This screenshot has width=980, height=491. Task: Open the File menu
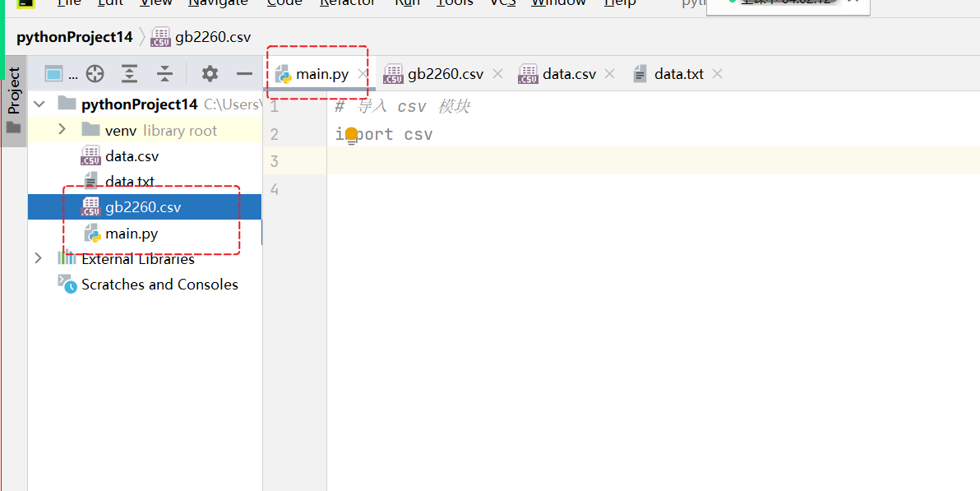(68, 2)
